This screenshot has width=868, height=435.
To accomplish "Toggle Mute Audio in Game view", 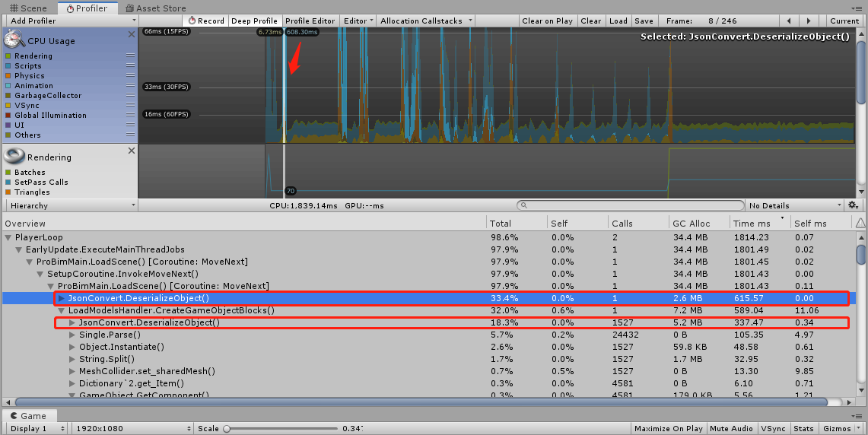I will [x=731, y=428].
